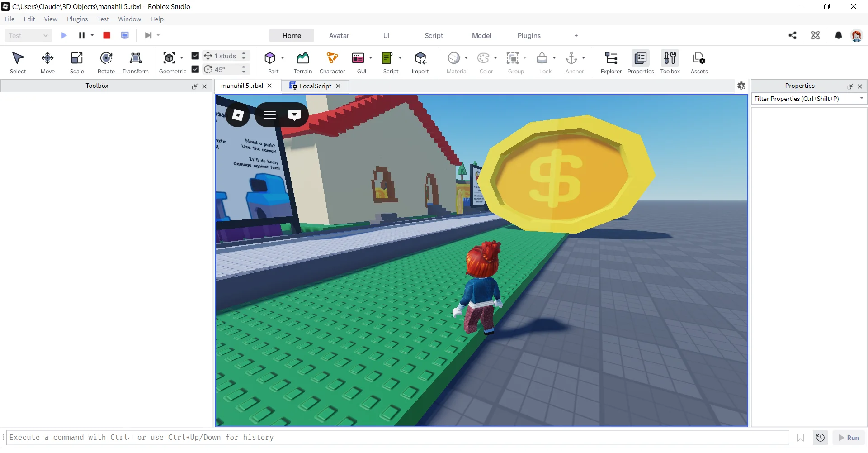Pick the Scale tool
868x453 pixels.
[x=77, y=62]
